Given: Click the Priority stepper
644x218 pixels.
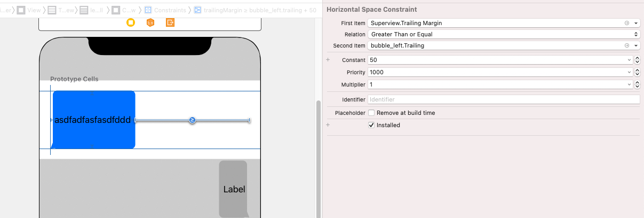Looking at the screenshot, I should click(x=637, y=72).
